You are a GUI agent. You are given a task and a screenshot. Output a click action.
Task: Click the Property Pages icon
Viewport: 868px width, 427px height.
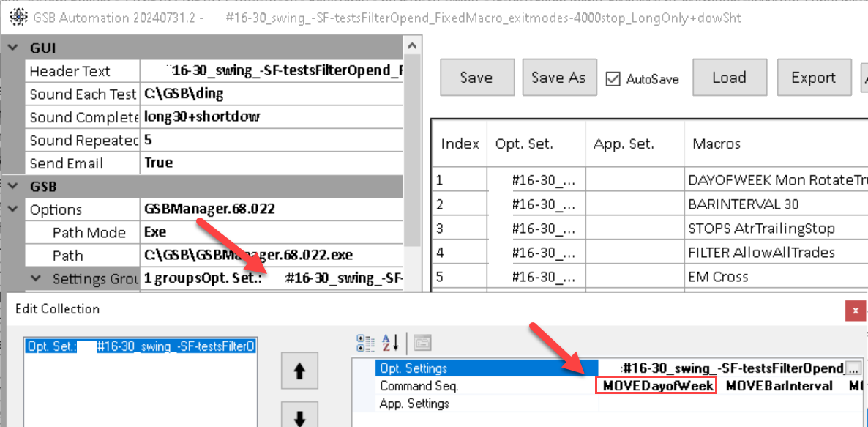tap(421, 342)
